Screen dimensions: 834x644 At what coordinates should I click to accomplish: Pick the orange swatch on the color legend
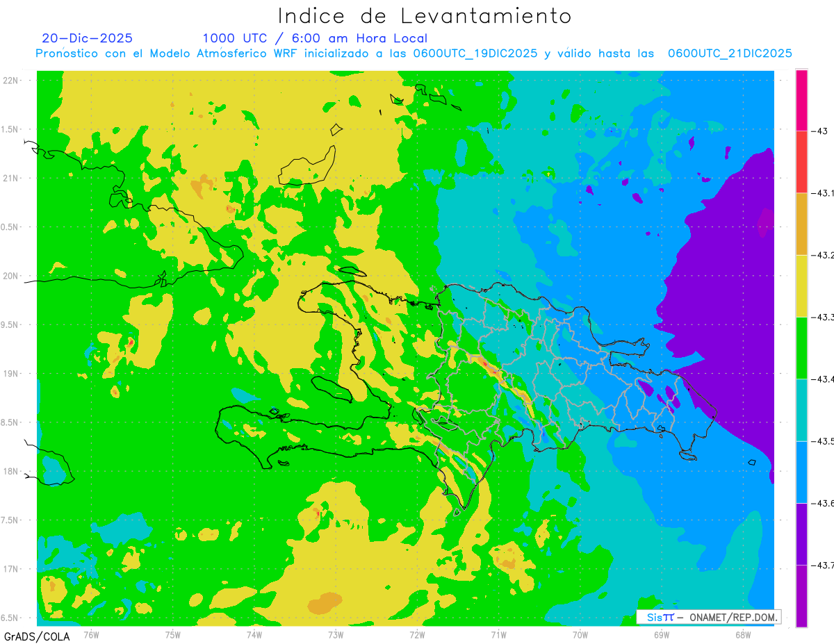801,224
